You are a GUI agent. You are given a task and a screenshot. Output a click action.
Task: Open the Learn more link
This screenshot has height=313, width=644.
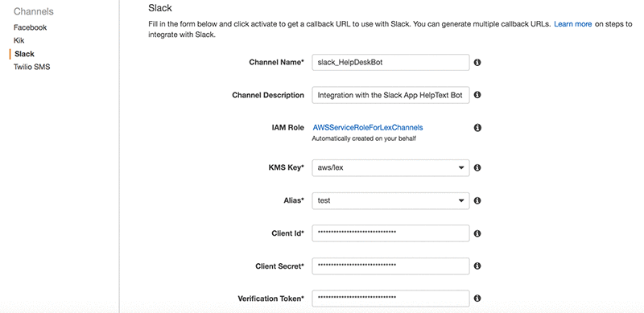click(573, 24)
